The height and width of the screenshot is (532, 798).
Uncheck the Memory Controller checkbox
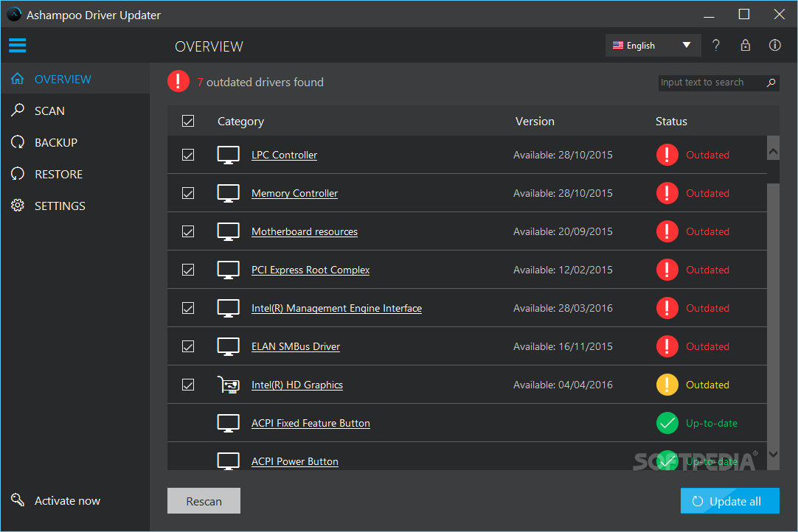coord(188,193)
